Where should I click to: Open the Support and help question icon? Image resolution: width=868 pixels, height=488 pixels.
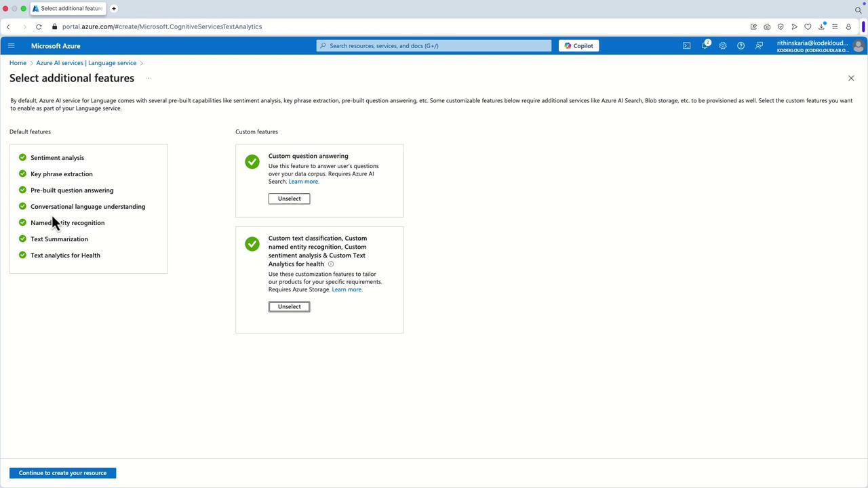point(741,45)
